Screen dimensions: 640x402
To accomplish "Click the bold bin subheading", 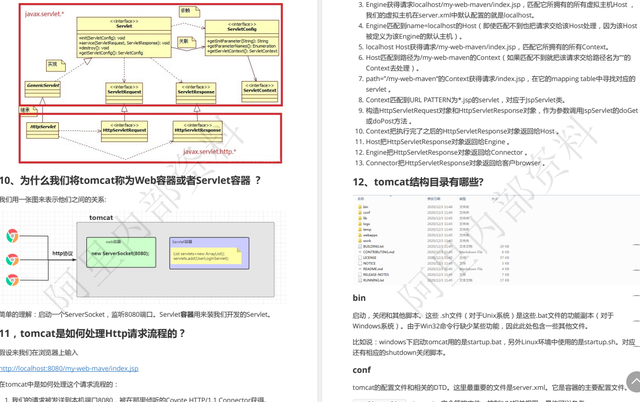I will 359,298.
